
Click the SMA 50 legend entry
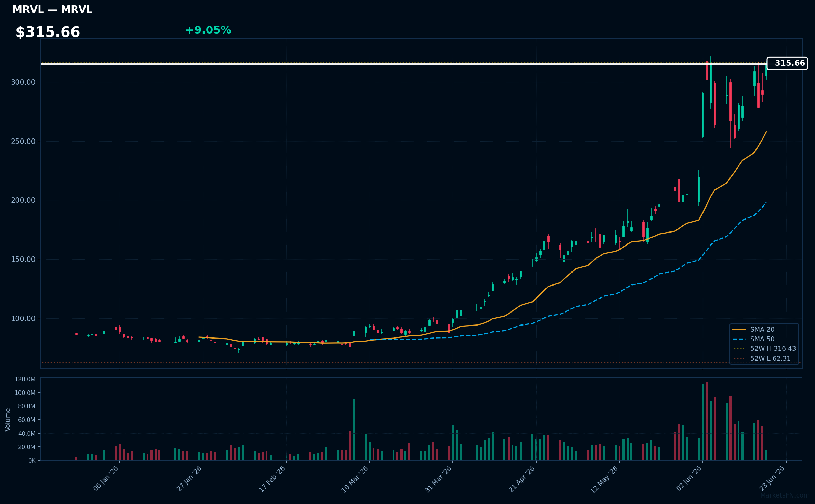click(753, 339)
